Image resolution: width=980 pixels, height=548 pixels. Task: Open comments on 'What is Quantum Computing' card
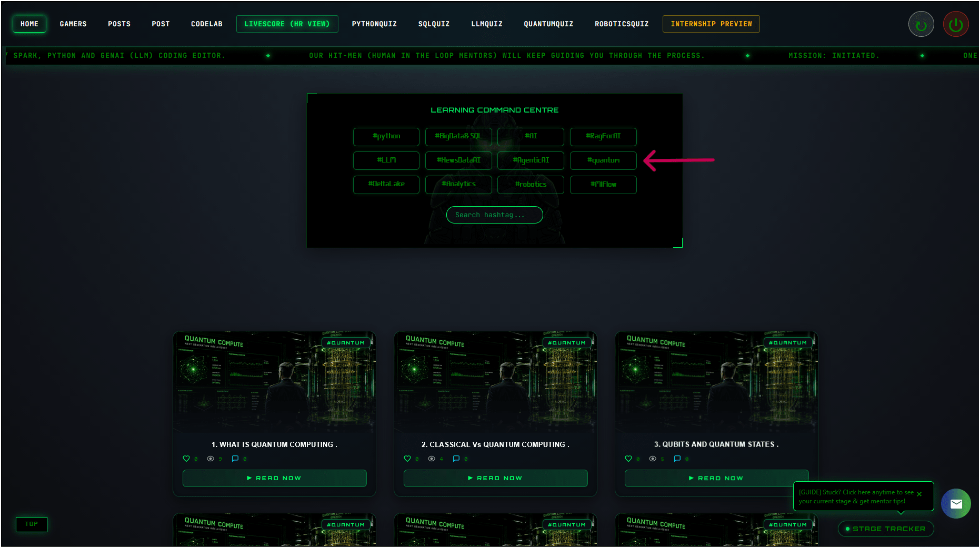235,459
